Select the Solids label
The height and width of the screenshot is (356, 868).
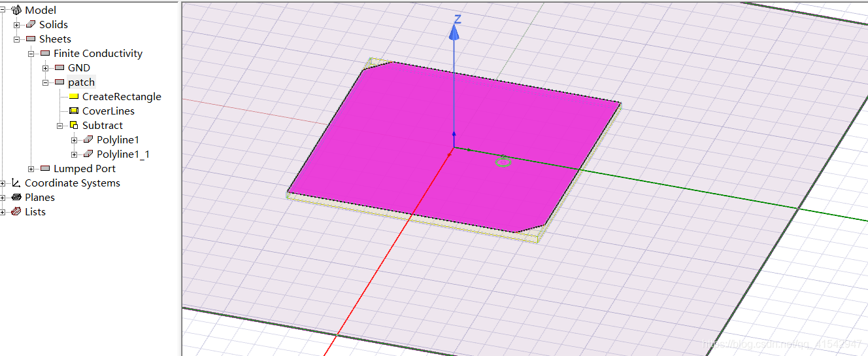pyautogui.click(x=54, y=24)
